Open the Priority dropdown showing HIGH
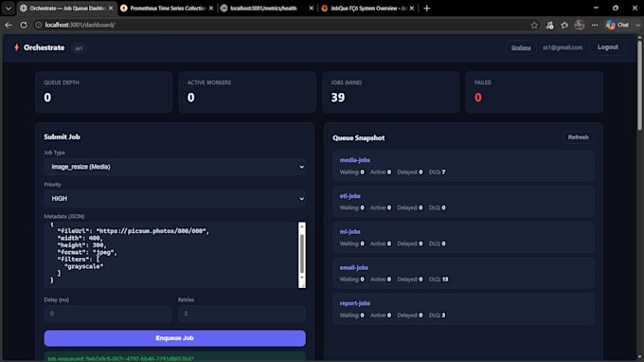This screenshot has height=362, width=644. pyautogui.click(x=174, y=198)
